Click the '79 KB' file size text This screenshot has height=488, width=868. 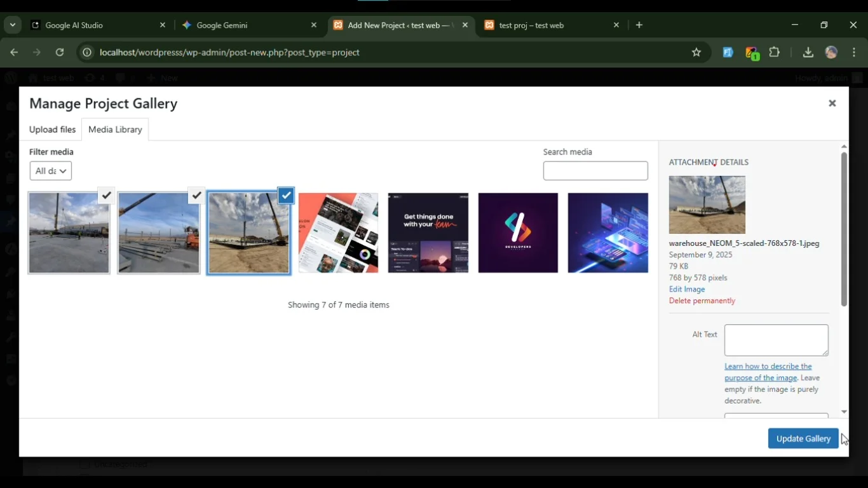(x=679, y=266)
